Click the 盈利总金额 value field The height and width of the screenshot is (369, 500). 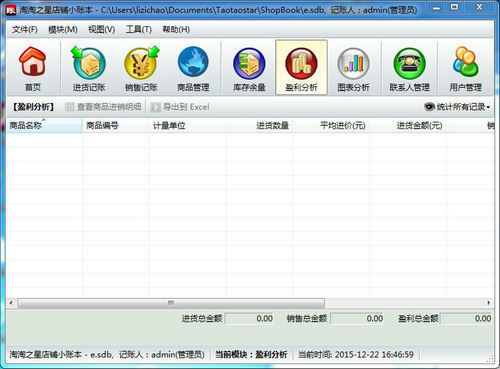[466, 319]
